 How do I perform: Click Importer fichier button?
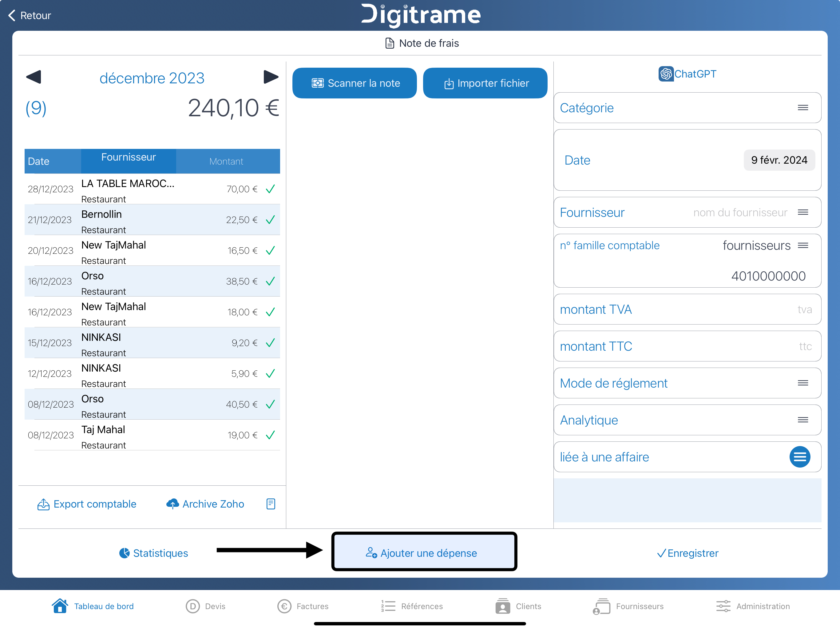pyautogui.click(x=485, y=83)
